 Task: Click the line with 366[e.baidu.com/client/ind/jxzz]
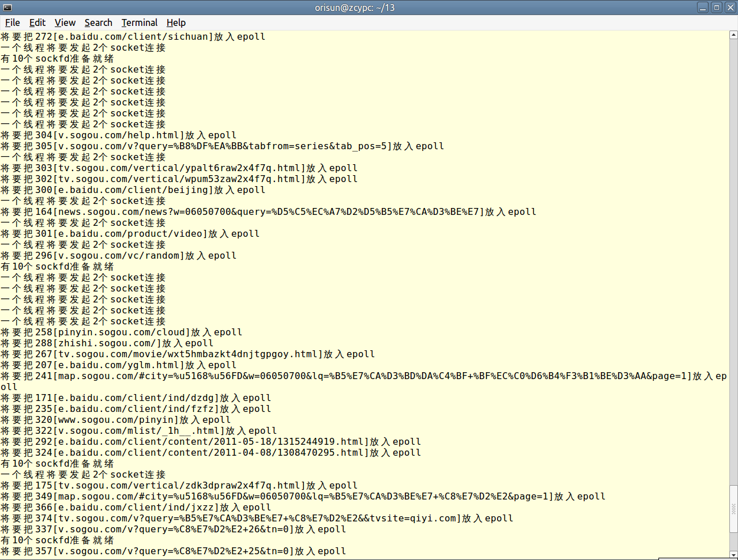[136, 507]
